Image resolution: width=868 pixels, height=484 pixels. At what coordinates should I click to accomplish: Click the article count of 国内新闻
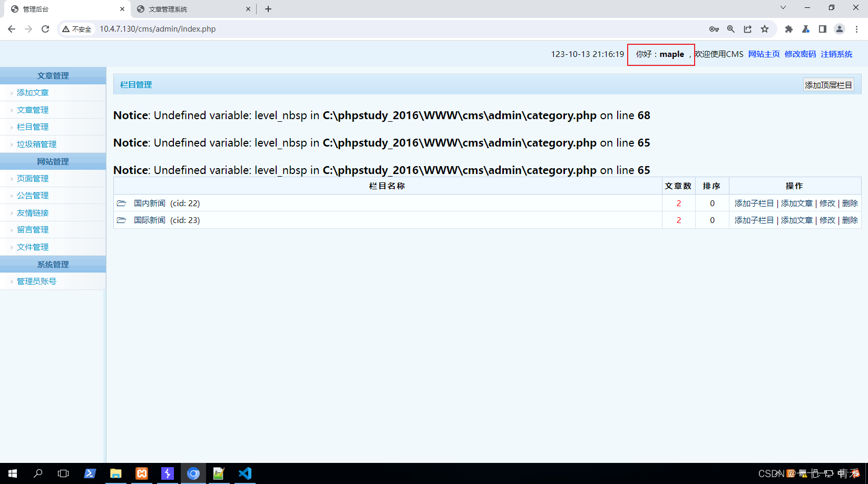point(679,204)
